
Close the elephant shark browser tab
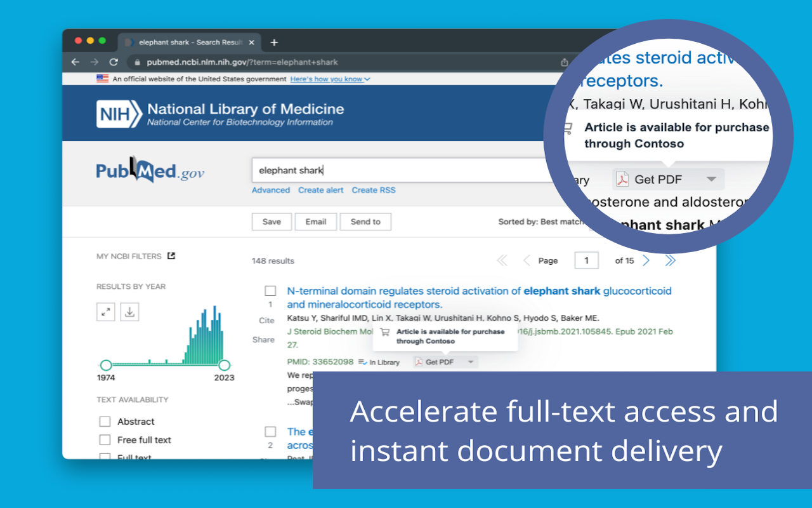pos(251,43)
